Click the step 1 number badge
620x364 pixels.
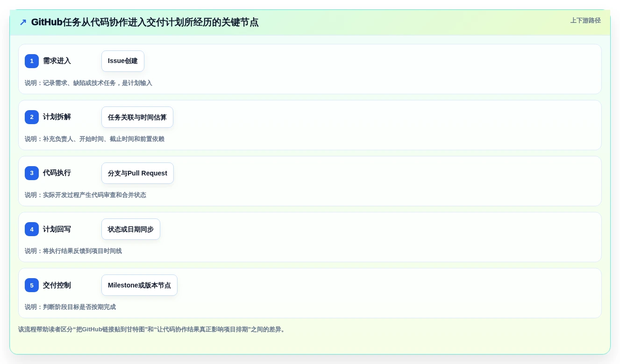(32, 61)
